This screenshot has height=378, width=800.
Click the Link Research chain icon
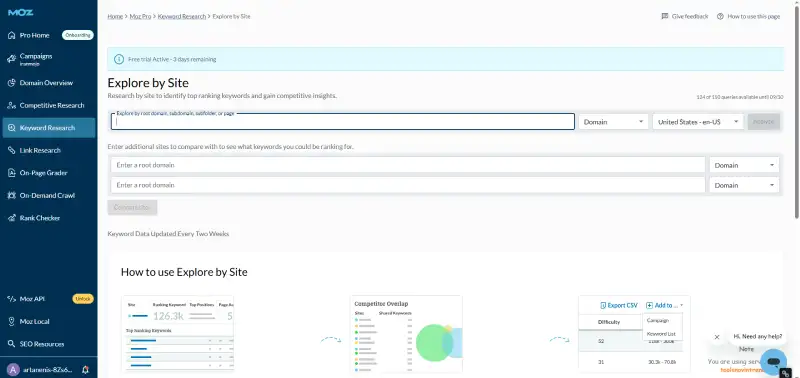(x=12, y=150)
